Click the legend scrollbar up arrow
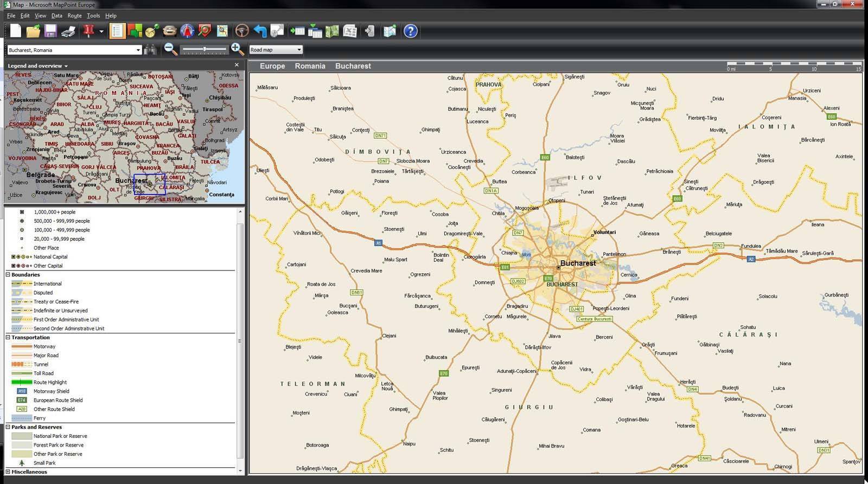Screen dimensions: 868x484 tap(240, 212)
